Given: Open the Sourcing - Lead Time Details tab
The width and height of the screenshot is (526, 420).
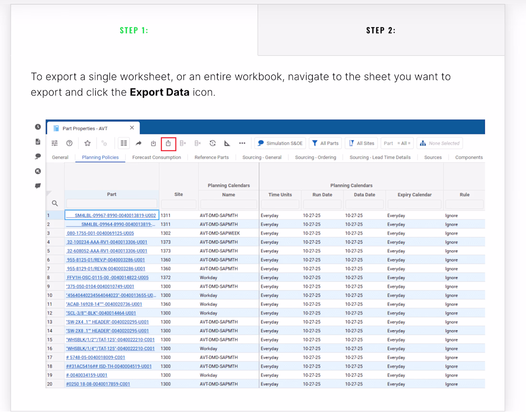Looking at the screenshot, I should pos(380,158).
